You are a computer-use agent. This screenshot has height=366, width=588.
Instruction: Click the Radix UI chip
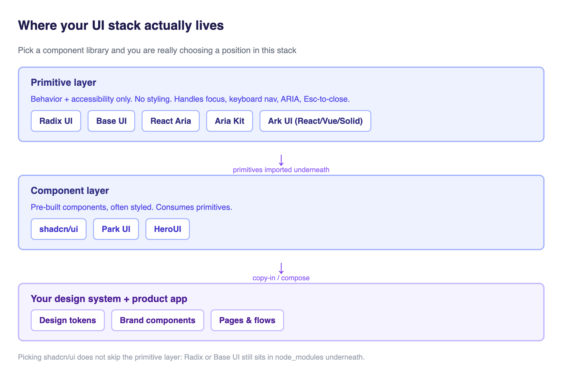pos(56,121)
